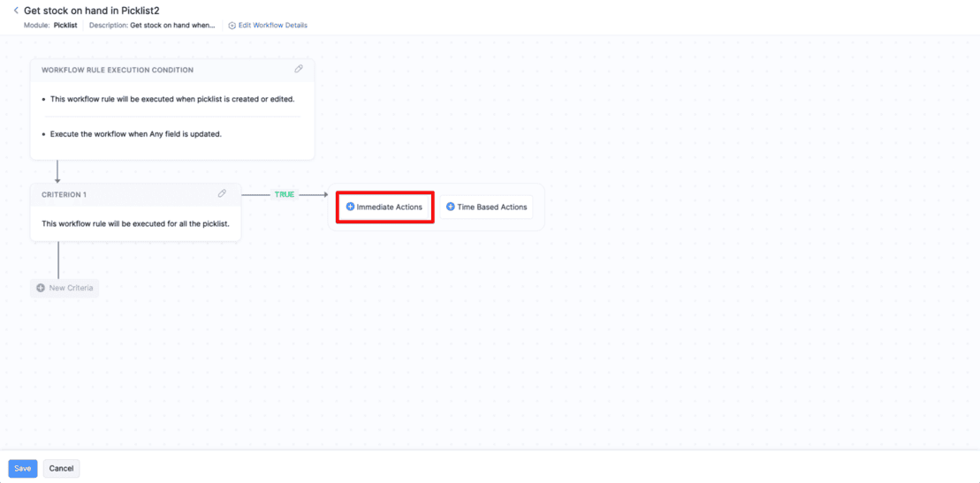Click the plus icon on Time Based Actions
The height and width of the screenshot is (483, 980).
pyautogui.click(x=451, y=207)
